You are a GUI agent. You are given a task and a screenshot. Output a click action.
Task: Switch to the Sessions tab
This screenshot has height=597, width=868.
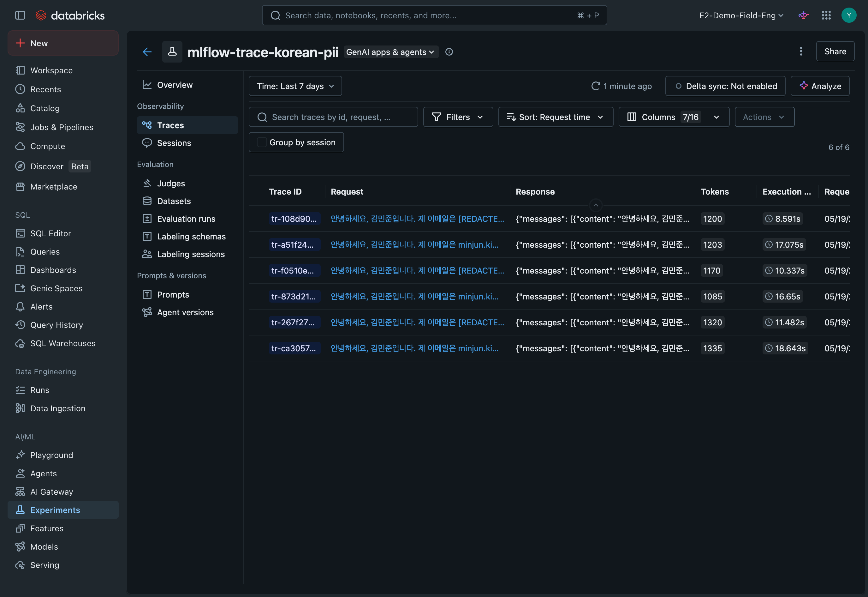click(187, 143)
